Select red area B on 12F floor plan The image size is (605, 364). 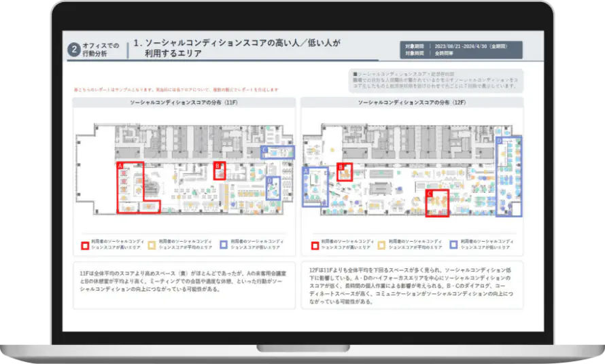pos(345,170)
